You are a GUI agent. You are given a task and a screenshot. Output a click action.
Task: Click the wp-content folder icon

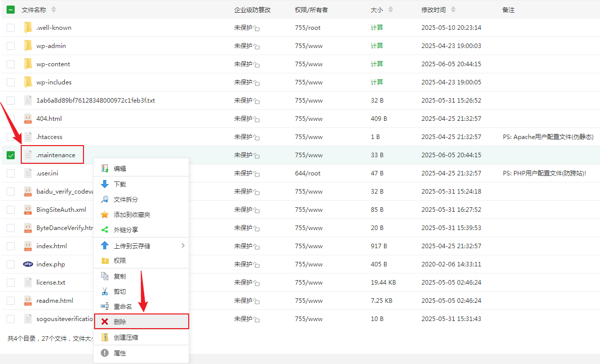click(x=28, y=64)
